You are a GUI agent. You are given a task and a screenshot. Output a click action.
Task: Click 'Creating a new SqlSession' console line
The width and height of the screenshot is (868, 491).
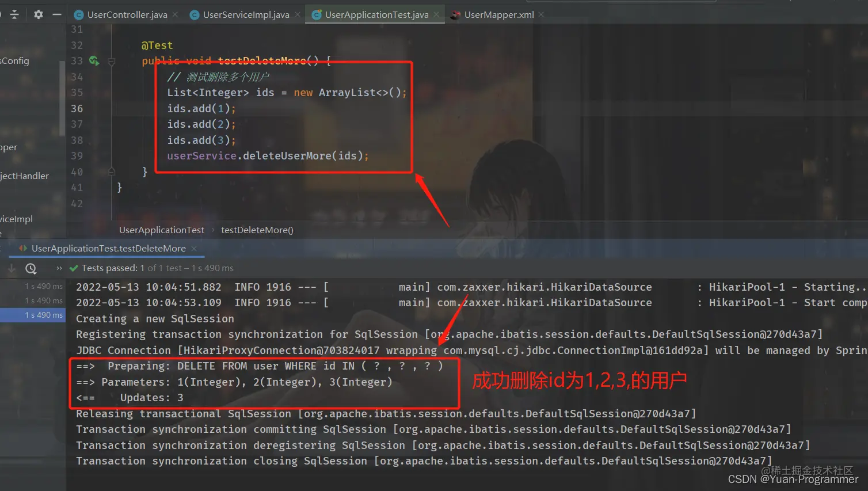[x=155, y=319]
